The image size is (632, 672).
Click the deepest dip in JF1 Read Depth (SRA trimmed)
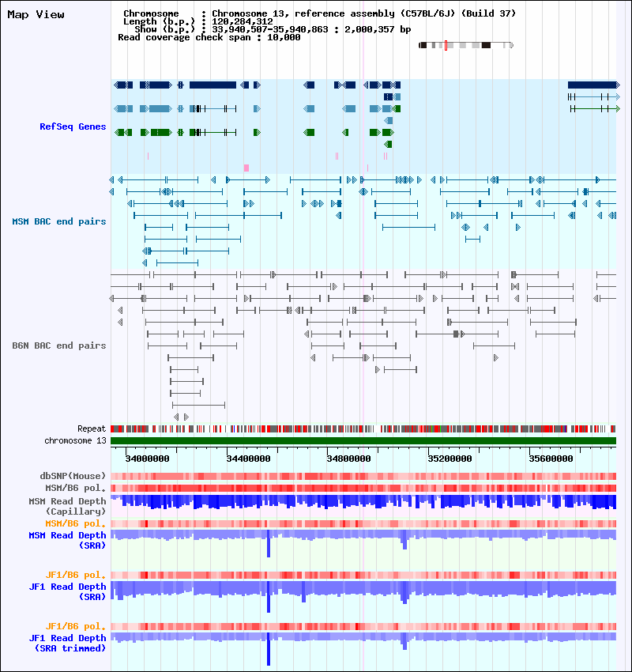tap(269, 649)
